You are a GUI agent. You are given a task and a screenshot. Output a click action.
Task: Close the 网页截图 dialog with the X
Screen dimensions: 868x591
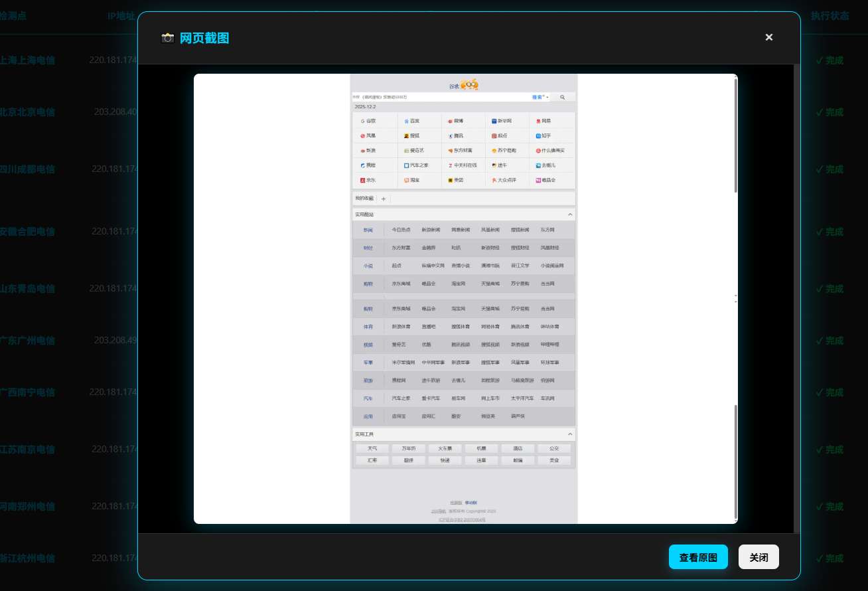pyautogui.click(x=768, y=37)
